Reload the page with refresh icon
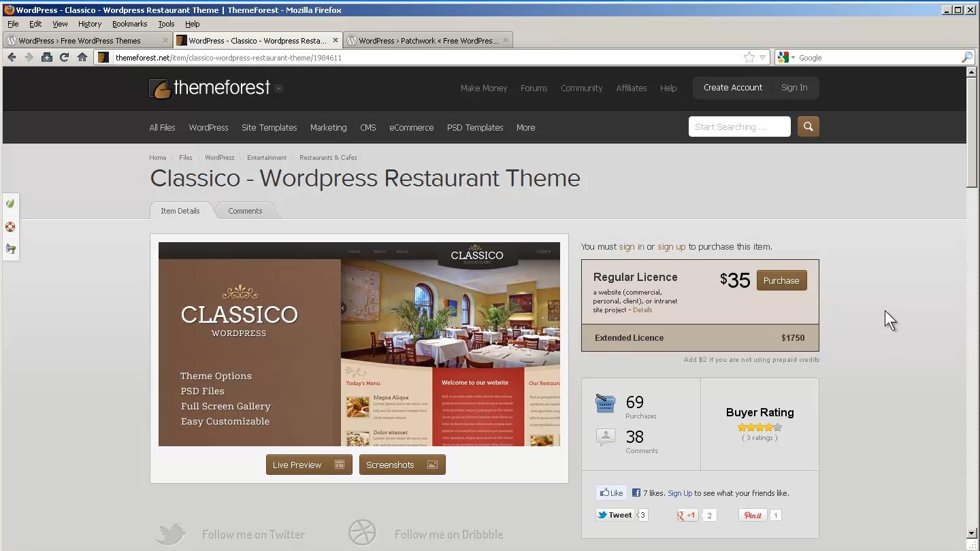980x551 pixels. pos(64,58)
